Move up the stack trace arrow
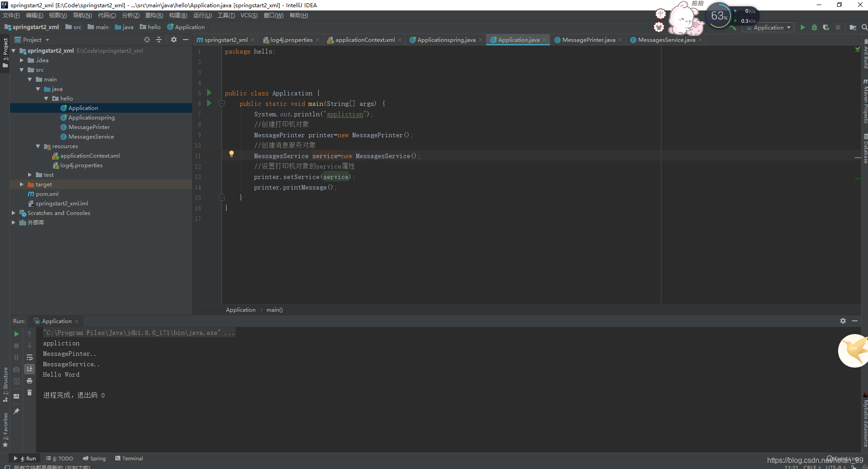The image size is (868, 469). 30,334
